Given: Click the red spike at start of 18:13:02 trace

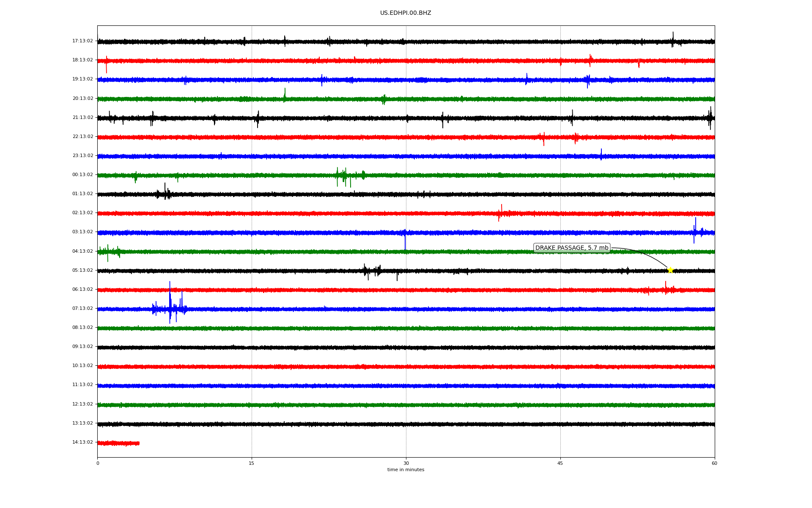Looking at the screenshot, I should (106, 64).
